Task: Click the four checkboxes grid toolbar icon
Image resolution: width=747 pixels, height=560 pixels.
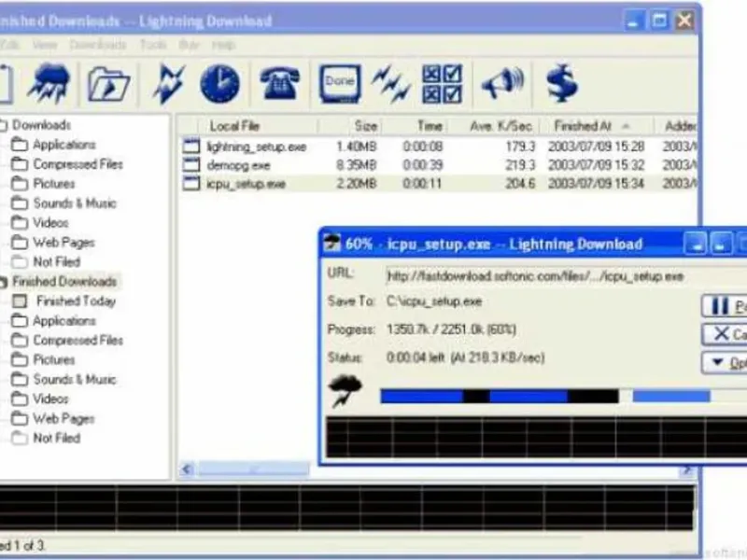Action: pyautogui.click(x=442, y=84)
